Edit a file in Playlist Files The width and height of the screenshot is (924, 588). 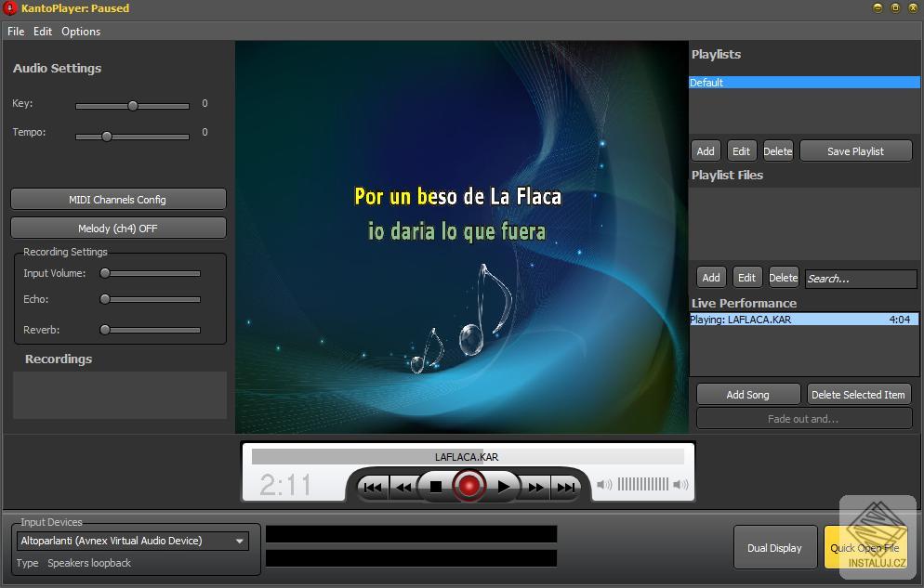746,278
